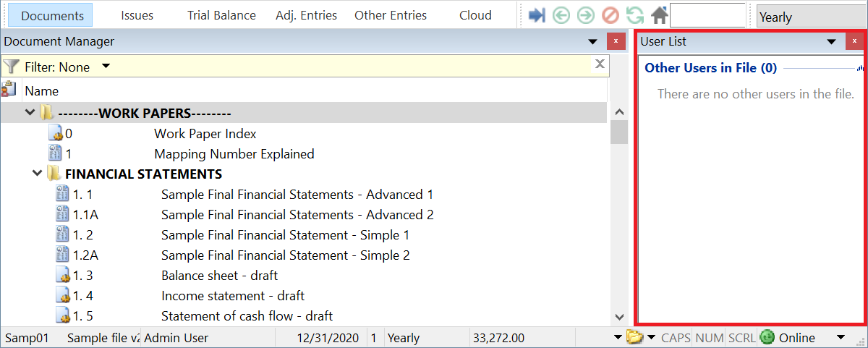Image resolution: width=868 pixels, height=348 pixels.
Task: Collapse the WORK PAPERS folder
Action: coord(30,113)
